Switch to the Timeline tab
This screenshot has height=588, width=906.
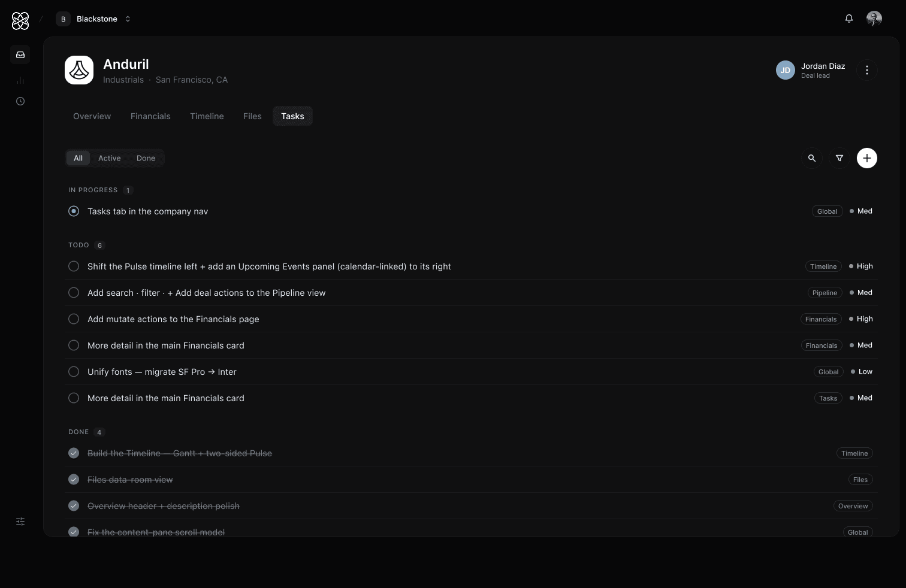(x=207, y=116)
